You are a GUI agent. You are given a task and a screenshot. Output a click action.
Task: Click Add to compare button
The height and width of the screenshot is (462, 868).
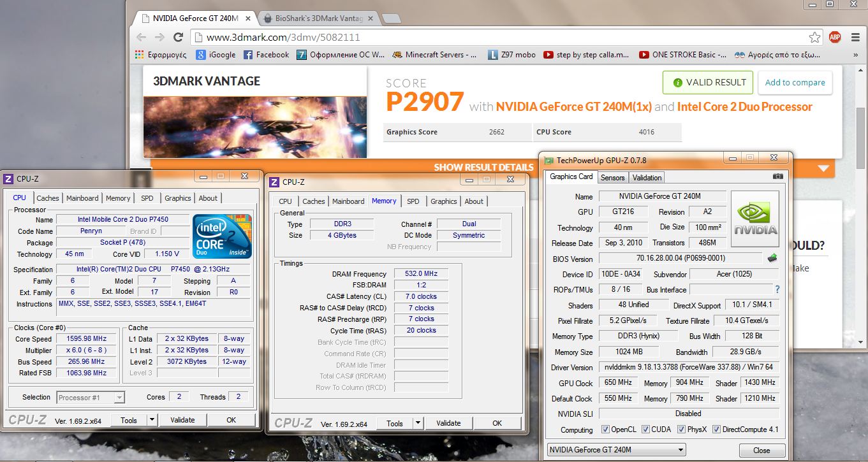(x=795, y=82)
